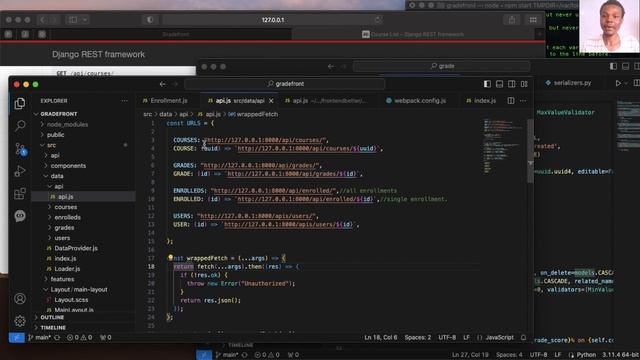
Task: Open the Accounts menu icon
Action: [x=20, y=299]
